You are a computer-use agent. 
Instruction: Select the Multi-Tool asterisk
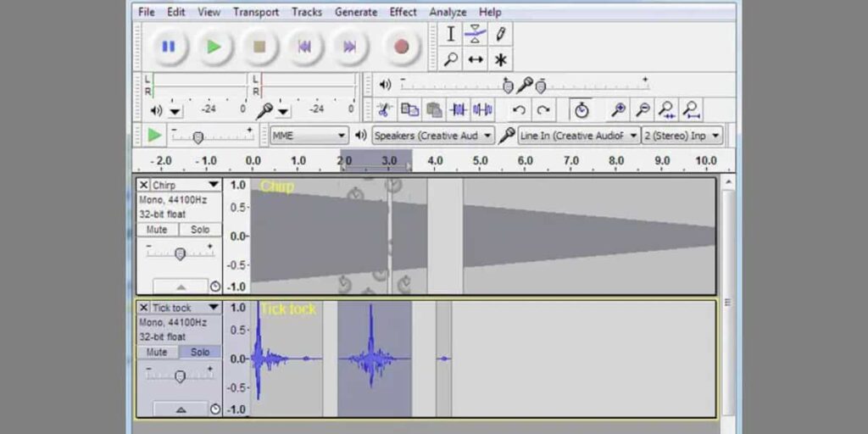tap(500, 59)
